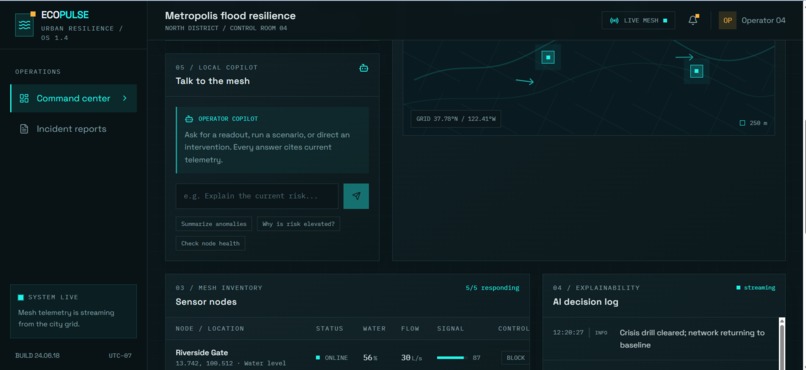
Task: Select the left square sensor node on map
Action: [x=548, y=57]
